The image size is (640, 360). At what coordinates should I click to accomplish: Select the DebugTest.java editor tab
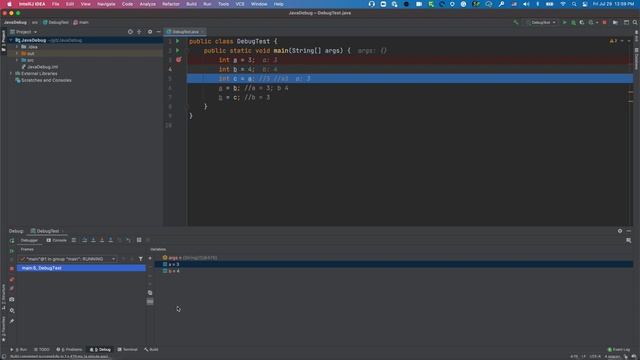pos(185,32)
